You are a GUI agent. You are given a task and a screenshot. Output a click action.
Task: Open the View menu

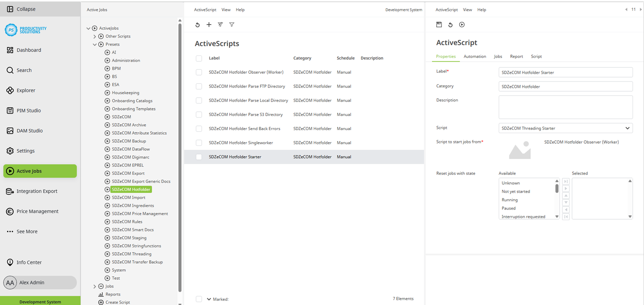click(226, 9)
